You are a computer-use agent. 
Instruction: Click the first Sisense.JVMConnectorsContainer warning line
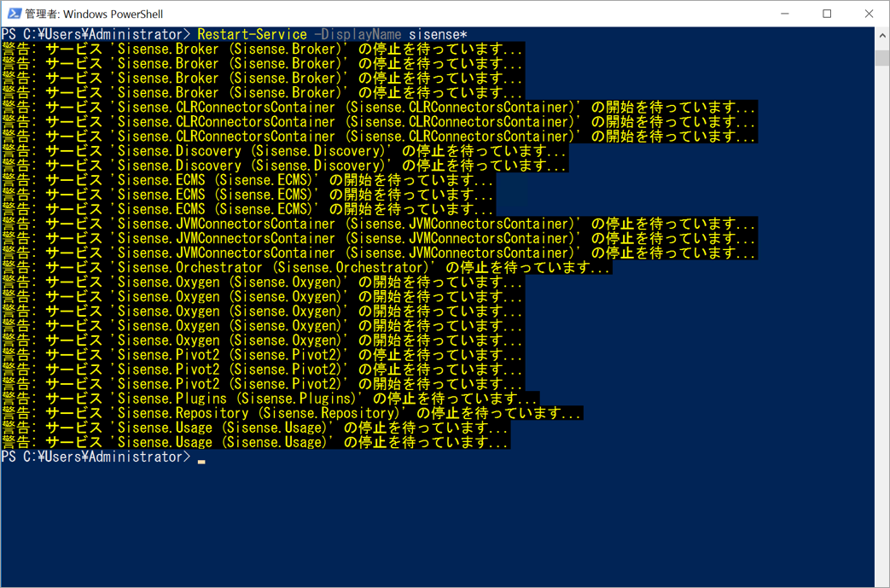(x=379, y=224)
